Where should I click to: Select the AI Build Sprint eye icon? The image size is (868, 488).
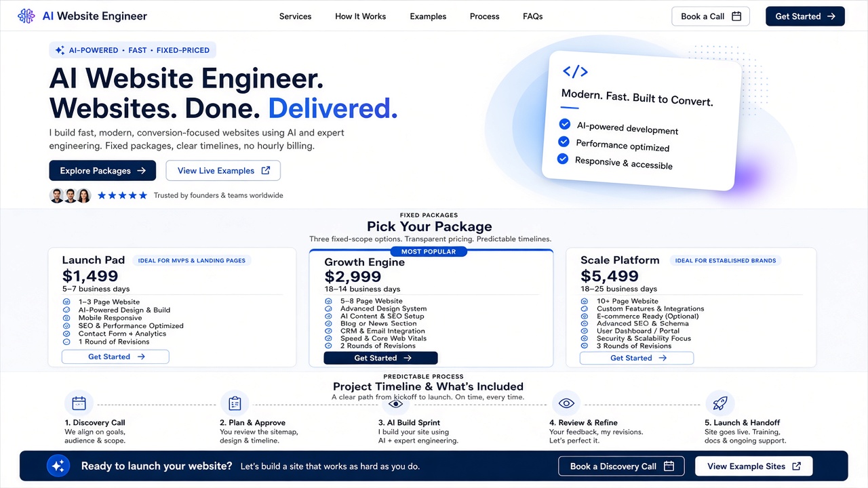[396, 404]
